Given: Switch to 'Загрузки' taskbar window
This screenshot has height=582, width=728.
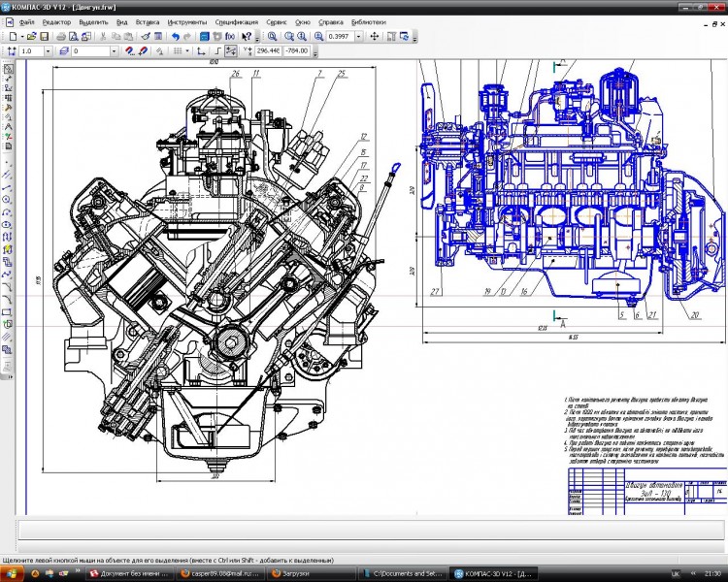Looking at the screenshot, I should (x=311, y=573).
